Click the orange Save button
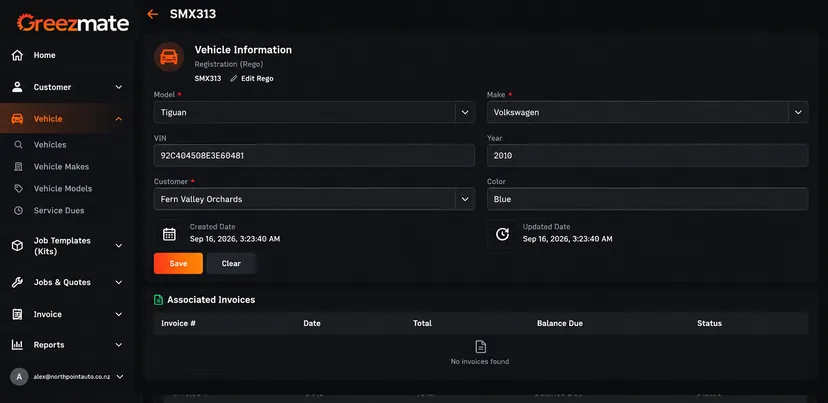 pos(178,264)
